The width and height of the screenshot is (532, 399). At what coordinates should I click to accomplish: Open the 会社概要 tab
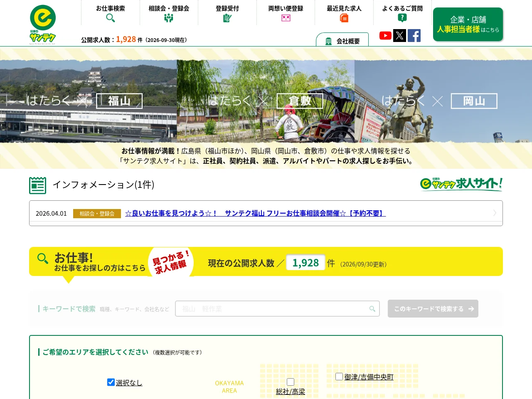(x=342, y=40)
